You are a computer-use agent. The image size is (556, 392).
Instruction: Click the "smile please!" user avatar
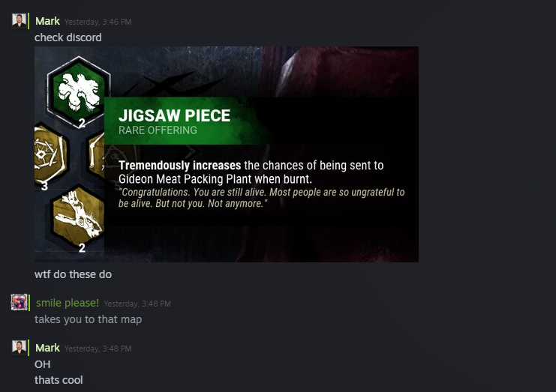(x=19, y=302)
